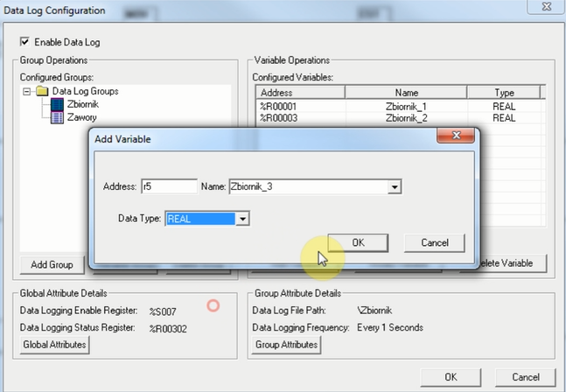
Task: Click the %R00302 status register value
Action: [168, 328]
